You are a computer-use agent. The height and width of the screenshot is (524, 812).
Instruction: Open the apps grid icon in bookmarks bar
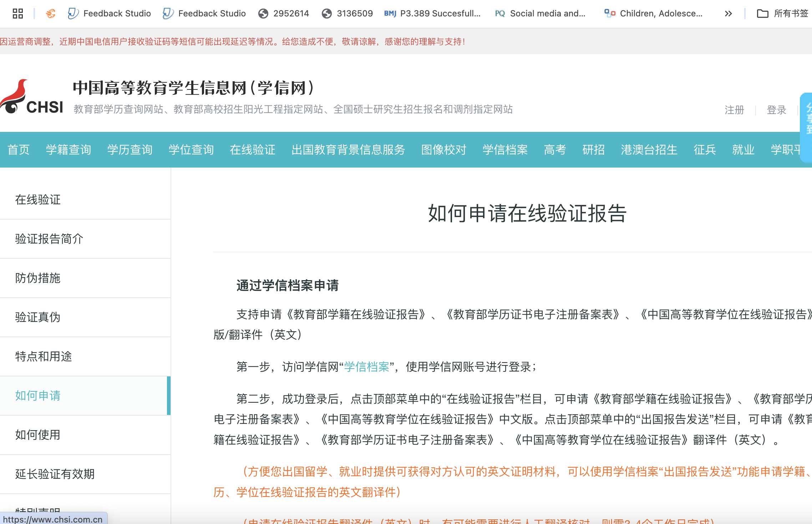click(17, 14)
